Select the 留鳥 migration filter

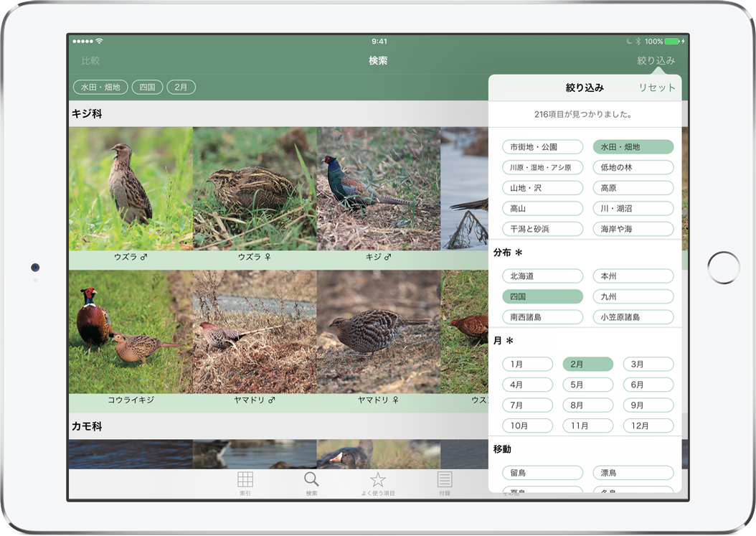pyautogui.click(x=542, y=473)
